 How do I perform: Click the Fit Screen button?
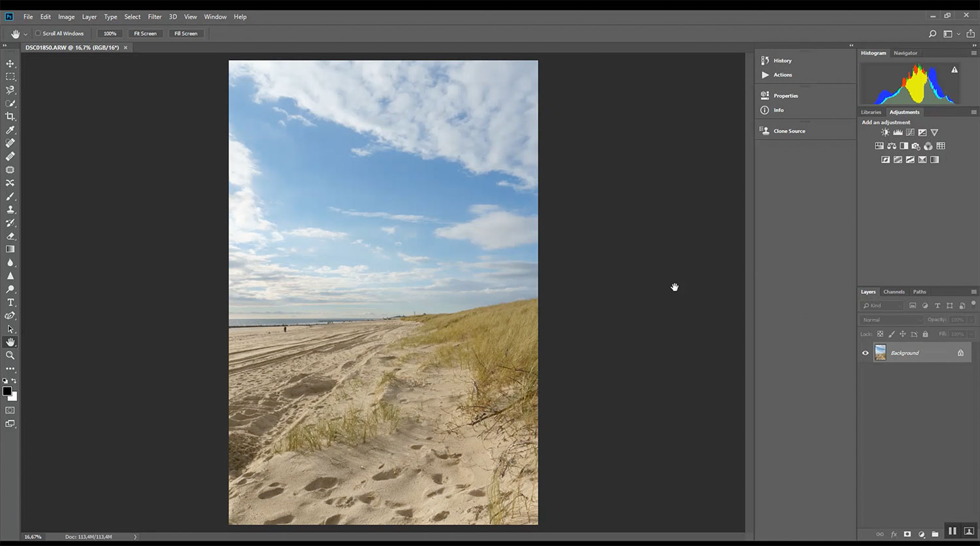point(145,33)
